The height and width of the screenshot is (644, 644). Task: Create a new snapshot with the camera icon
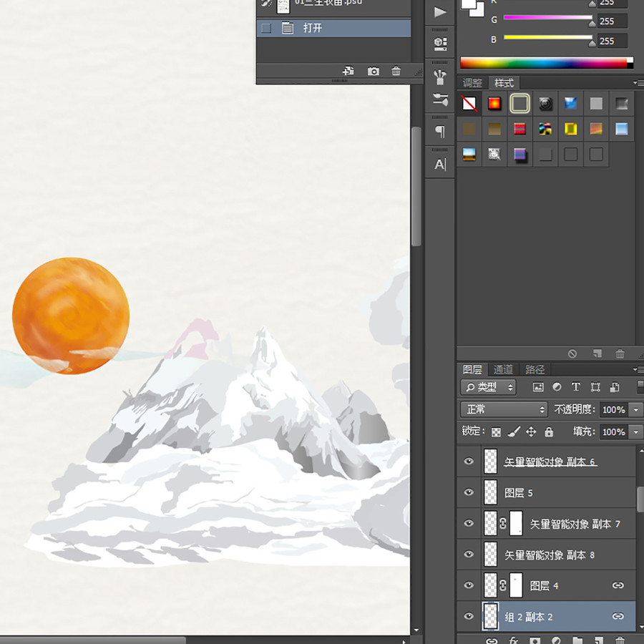pyautogui.click(x=374, y=72)
